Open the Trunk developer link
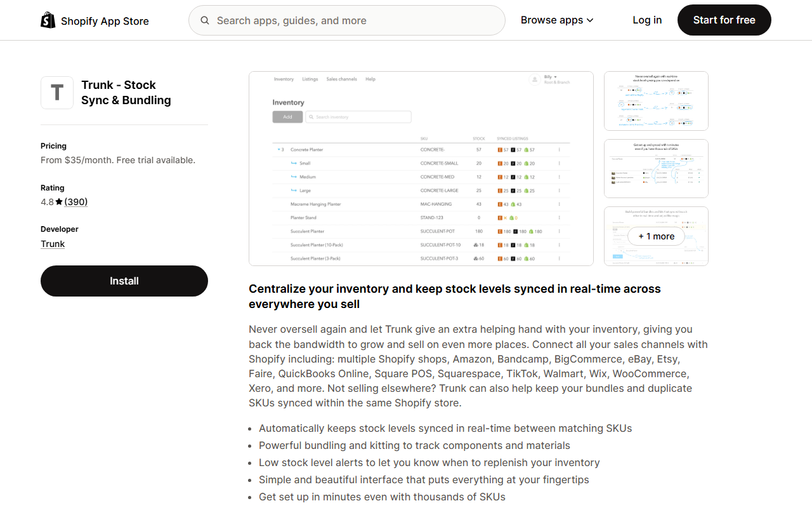 pyautogui.click(x=53, y=244)
